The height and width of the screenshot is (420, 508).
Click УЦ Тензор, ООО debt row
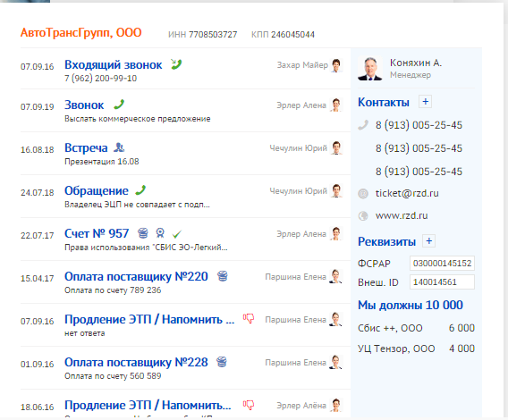tap(416, 349)
